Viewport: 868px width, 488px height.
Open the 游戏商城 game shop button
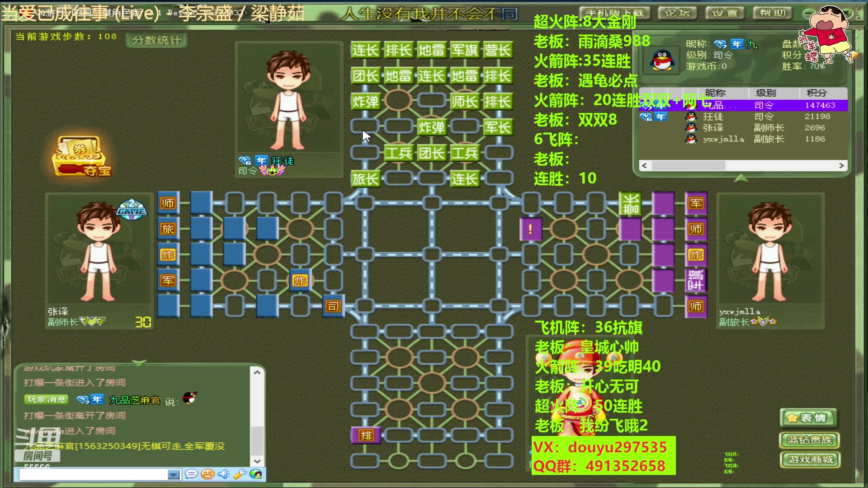click(810, 460)
